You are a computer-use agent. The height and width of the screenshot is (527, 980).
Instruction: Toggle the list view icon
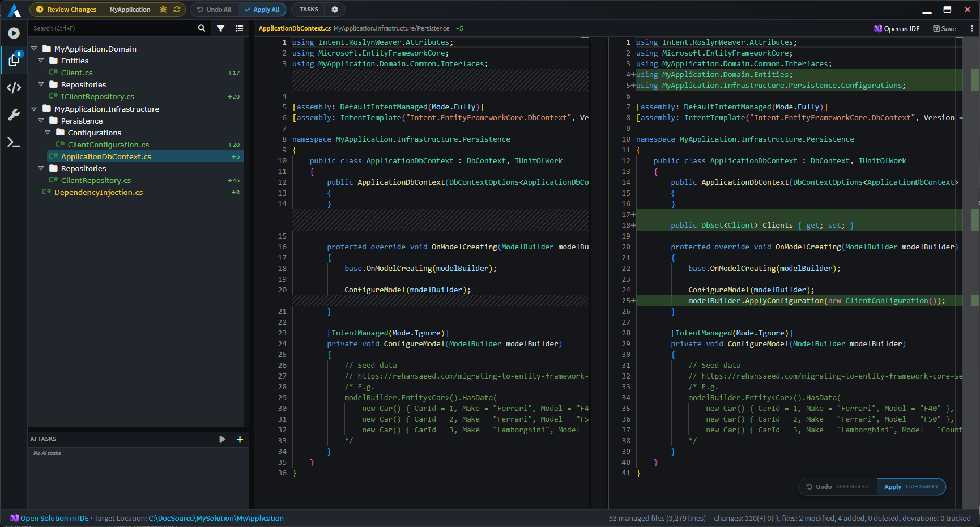pyautogui.click(x=240, y=28)
